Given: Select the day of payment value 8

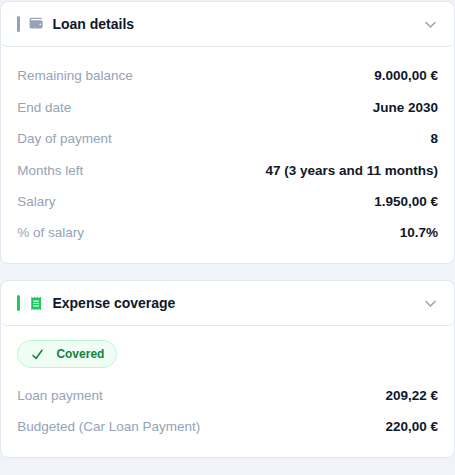Looking at the screenshot, I should pyautogui.click(x=434, y=139).
